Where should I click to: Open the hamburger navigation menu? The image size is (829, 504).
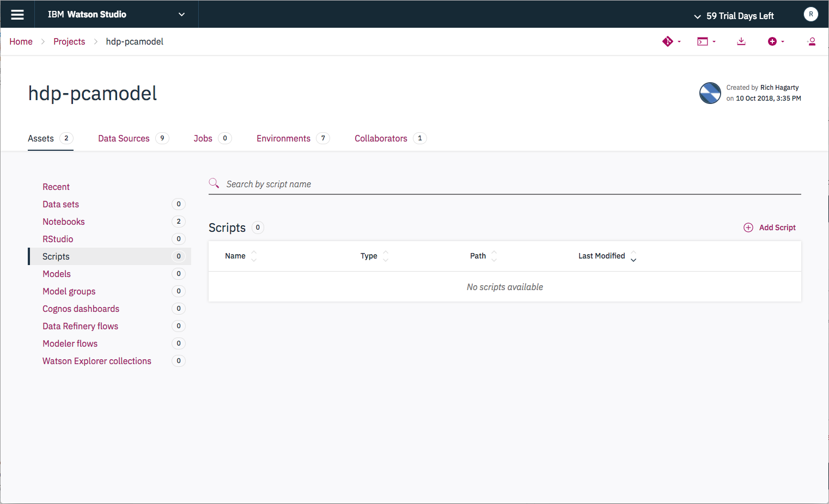click(x=17, y=15)
